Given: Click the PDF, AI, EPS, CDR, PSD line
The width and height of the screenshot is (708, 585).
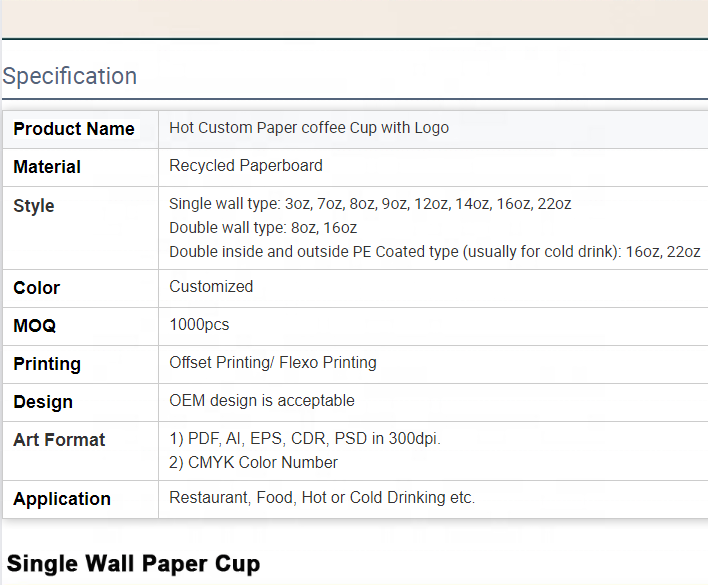Looking at the screenshot, I should 305,439.
